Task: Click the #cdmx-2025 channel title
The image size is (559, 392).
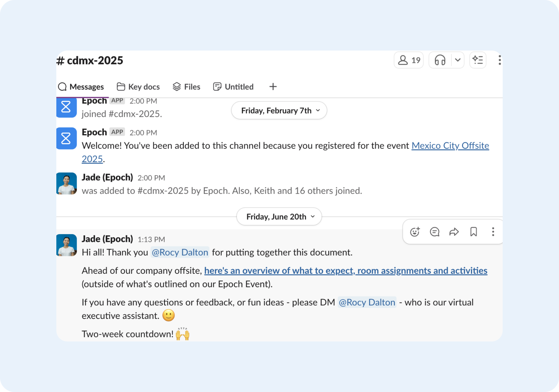Action: pyautogui.click(x=90, y=60)
